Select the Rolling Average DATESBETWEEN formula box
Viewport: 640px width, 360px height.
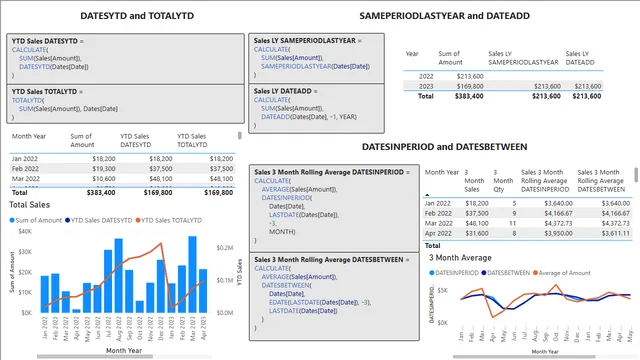pos(334,296)
